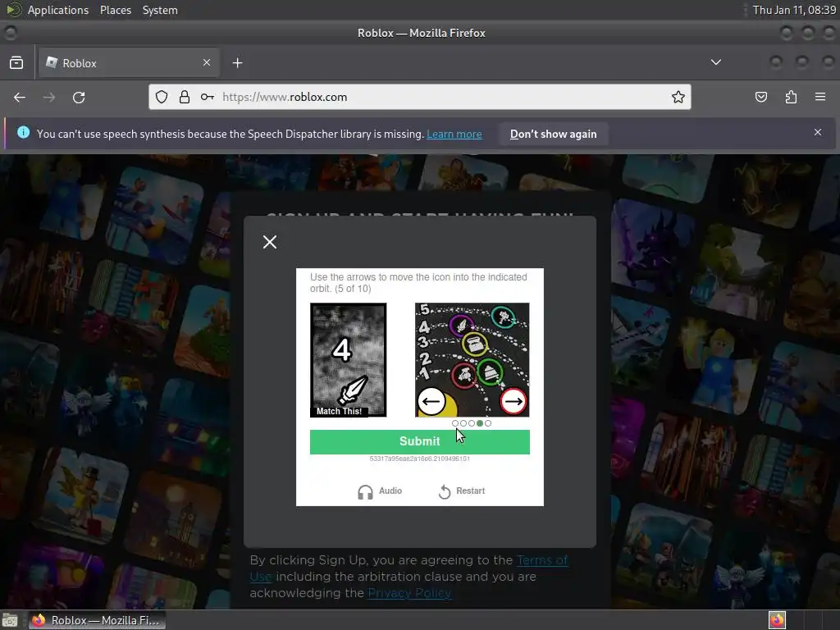
Task: Click the show desktop icon in taskbar
Action: coord(10,620)
